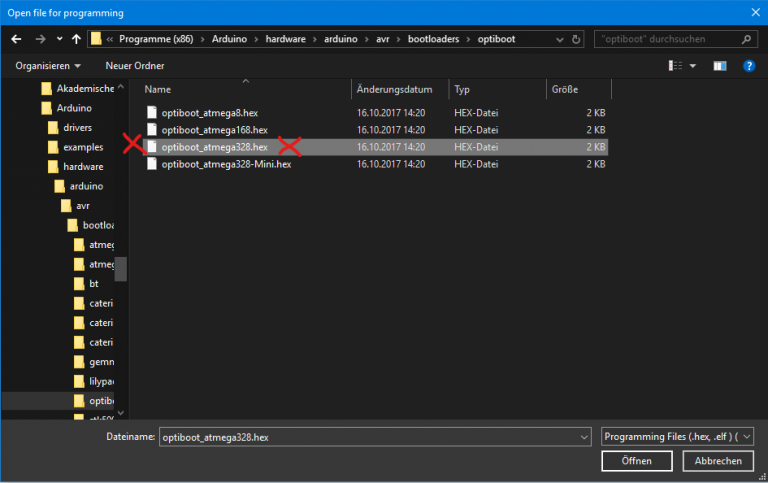Toggle the preview pane icon

(719, 65)
